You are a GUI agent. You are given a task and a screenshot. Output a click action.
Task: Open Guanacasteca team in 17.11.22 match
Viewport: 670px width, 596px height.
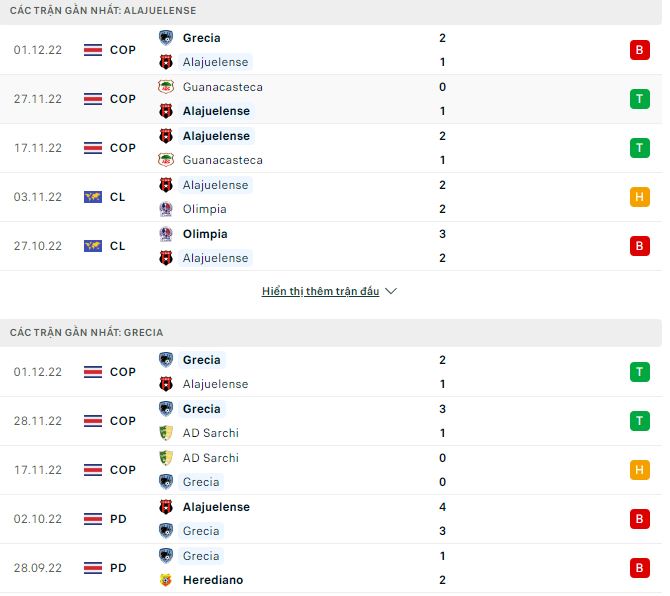pyautogui.click(x=223, y=160)
